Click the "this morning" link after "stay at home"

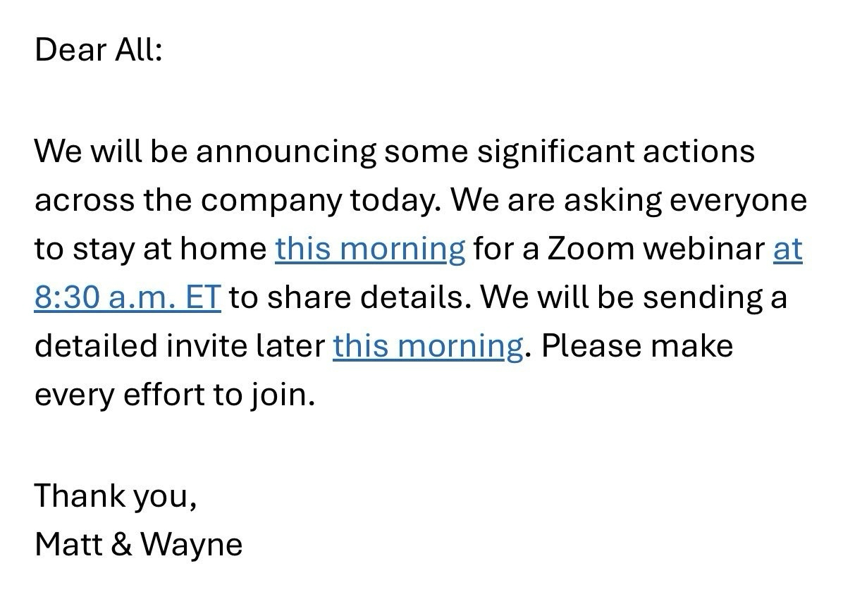pyautogui.click(x=370, y=250)
